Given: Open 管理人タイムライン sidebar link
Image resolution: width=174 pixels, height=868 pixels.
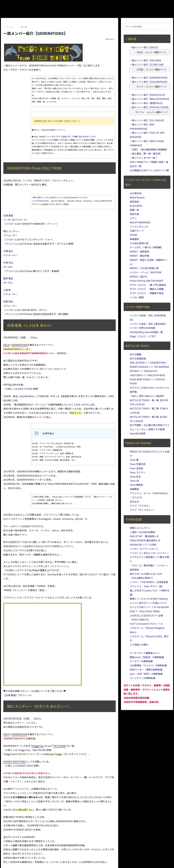Looking at the screenshot, I should [x=140, y=528].
